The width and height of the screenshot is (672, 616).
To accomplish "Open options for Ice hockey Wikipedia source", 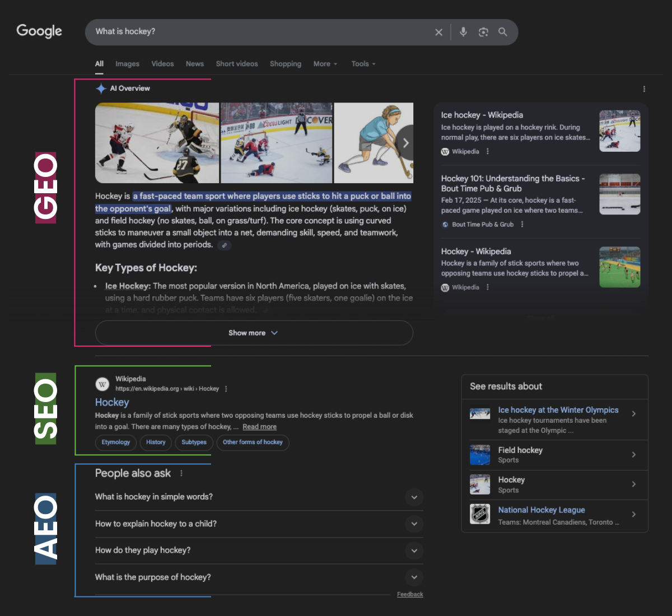I will pyautogui.click(x=488, y=152).
